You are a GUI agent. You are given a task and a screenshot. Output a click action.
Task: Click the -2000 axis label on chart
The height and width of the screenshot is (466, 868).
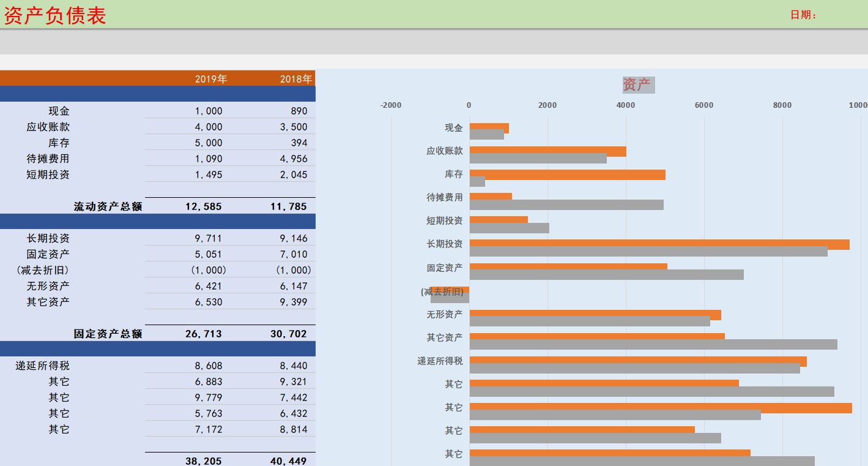point(391,105)
